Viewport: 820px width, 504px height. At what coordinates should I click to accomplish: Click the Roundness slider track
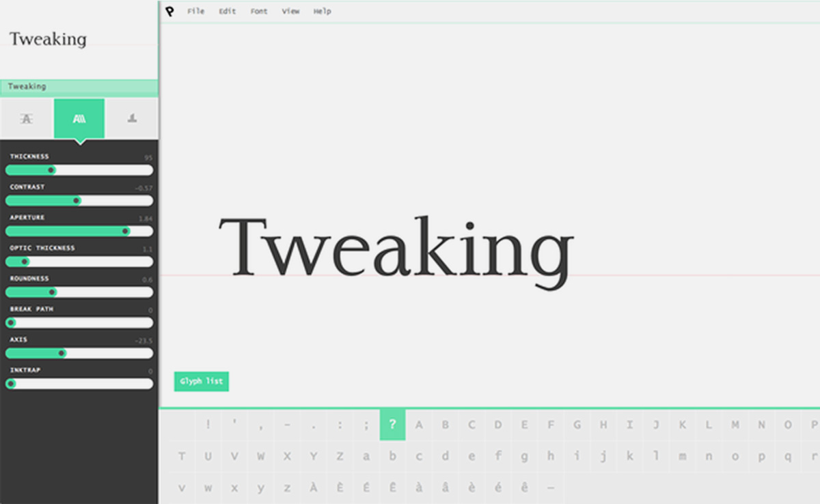102,292
